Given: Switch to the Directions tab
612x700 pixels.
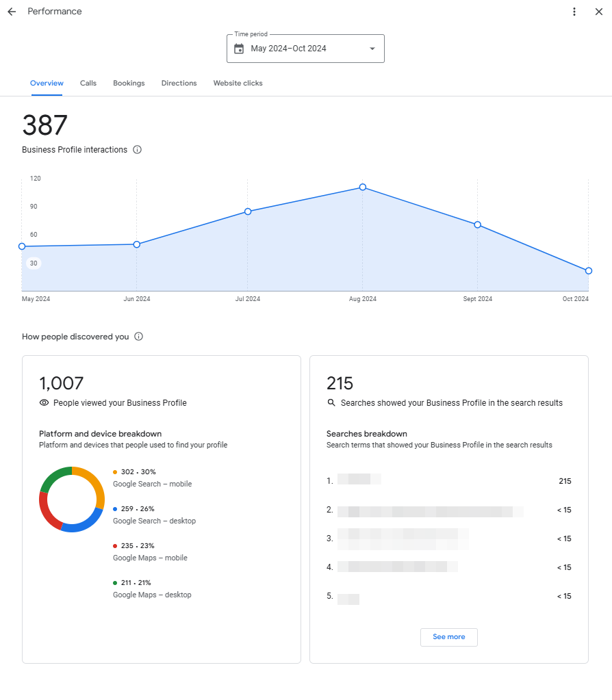Looking at the screenshot, I should pyautogui.click(x=179, y=83).
